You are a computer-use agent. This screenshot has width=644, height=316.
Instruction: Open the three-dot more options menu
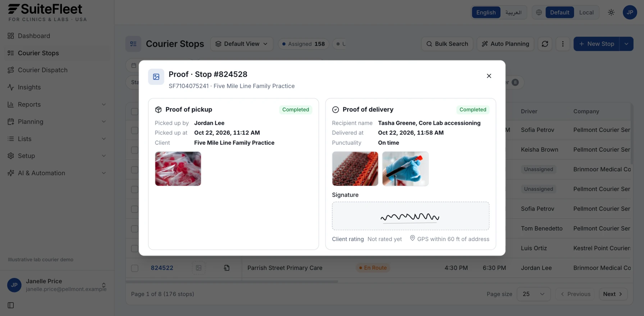pyautogui.click(x=563, y=44)
